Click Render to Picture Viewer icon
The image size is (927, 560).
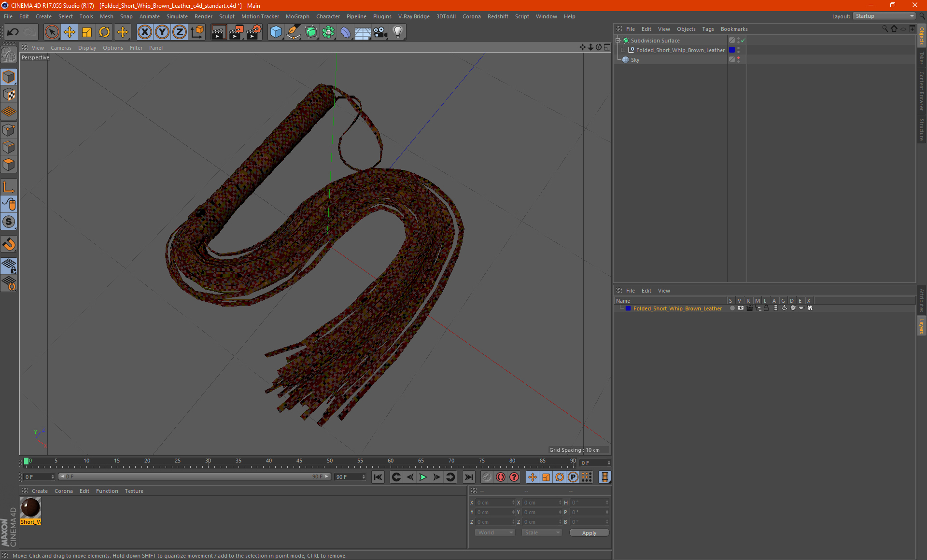point(236,32)
